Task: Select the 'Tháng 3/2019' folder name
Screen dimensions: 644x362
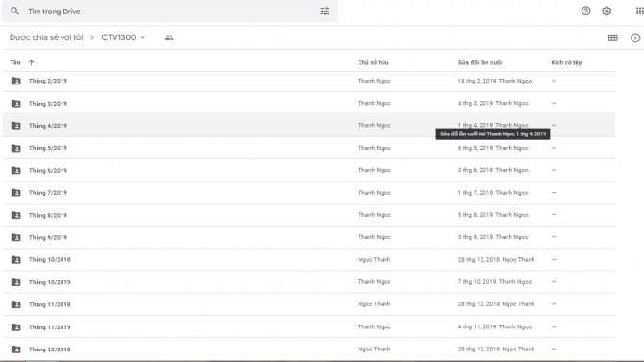Action: tap(48, 104)
